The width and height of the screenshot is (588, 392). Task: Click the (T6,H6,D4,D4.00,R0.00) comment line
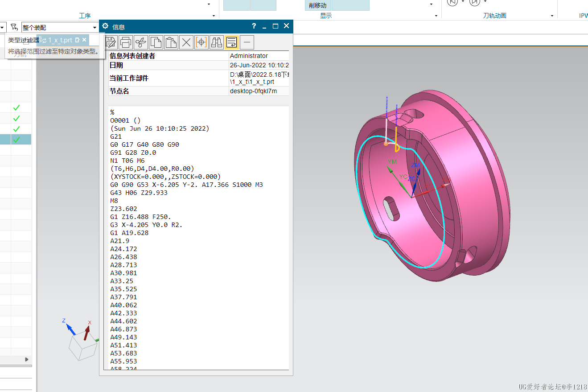(x=152, y=169)
